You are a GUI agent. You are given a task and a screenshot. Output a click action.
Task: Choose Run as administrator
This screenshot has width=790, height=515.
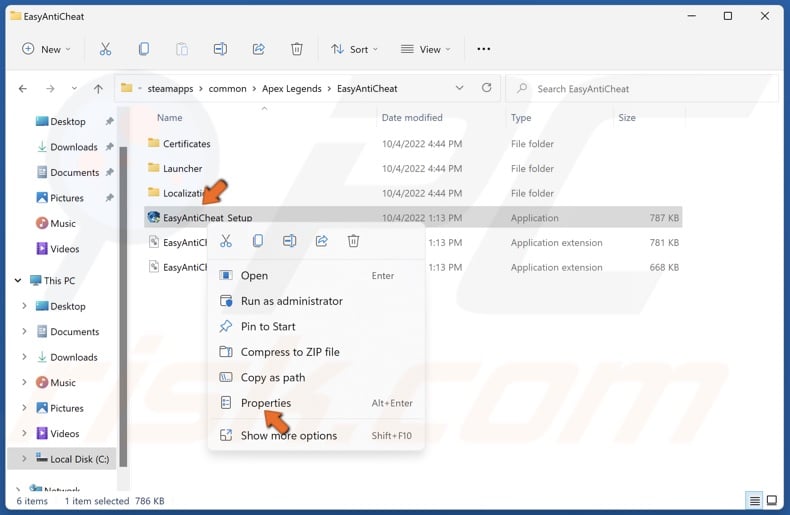click(316, 301)
